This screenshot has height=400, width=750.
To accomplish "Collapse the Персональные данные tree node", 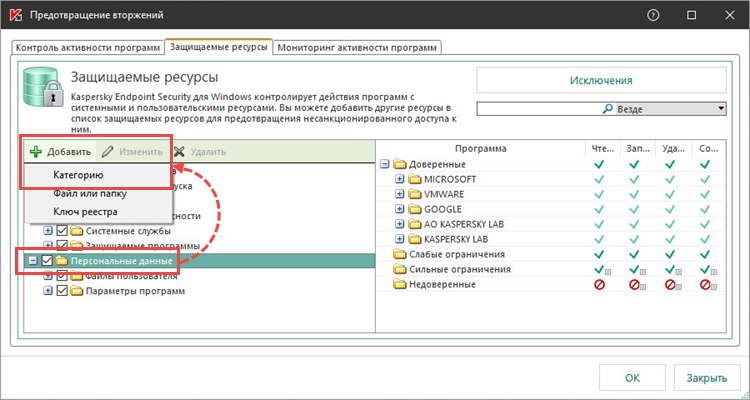I will (33, 261).
